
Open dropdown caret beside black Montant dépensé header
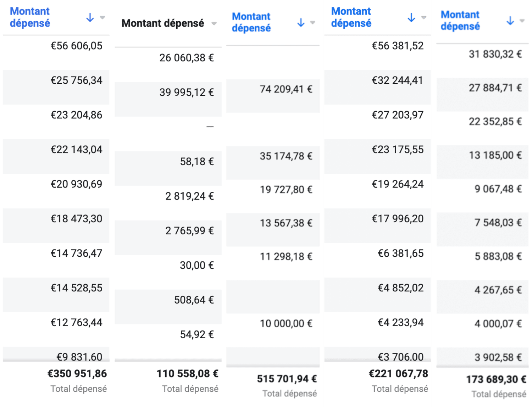pos(214,24)
